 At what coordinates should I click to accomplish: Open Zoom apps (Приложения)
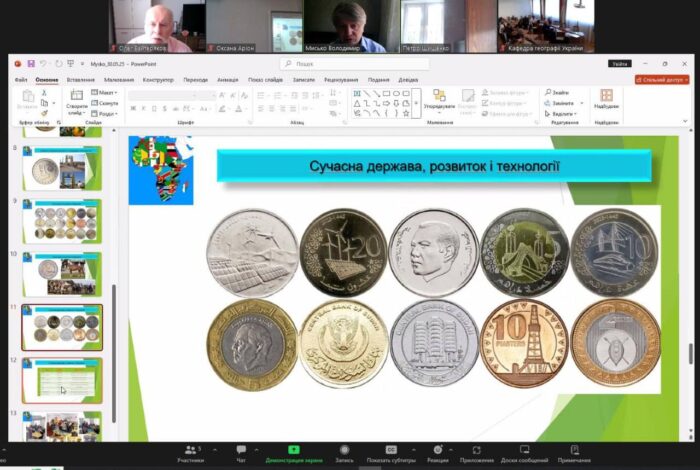tap(477, 452)
